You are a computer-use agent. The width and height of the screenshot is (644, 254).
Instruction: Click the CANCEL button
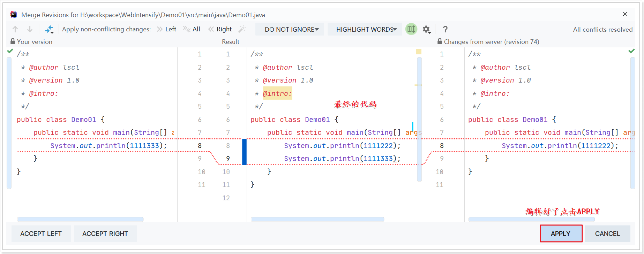click(x=607, y=234)
